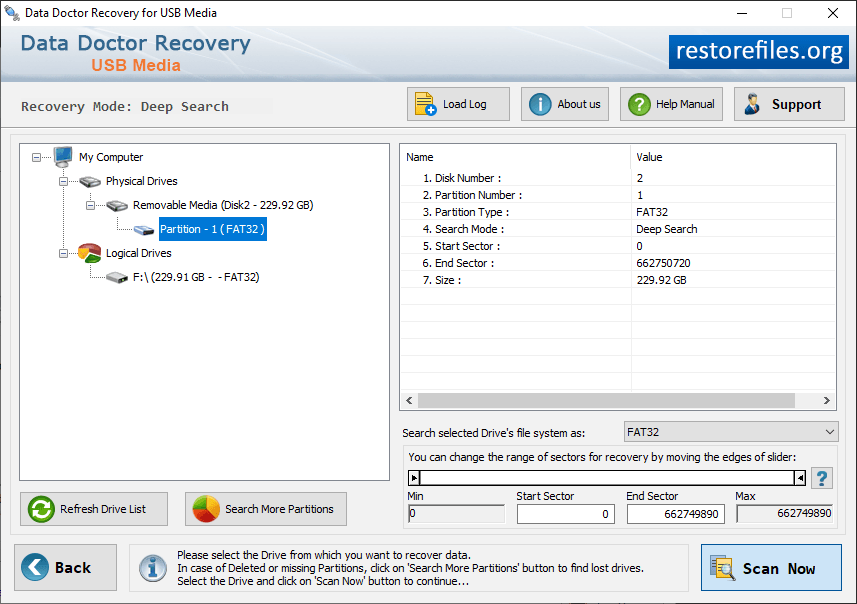Click the value 662750720
This screenshot has height=604, width=857.
click(x=663, y=263)
